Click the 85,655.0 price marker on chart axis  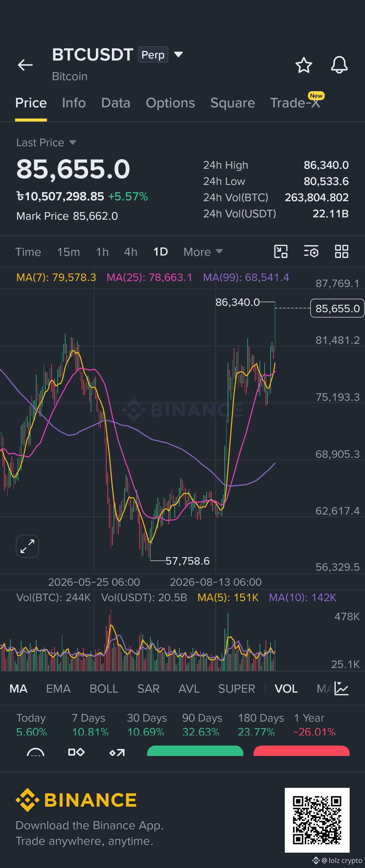pyautogui.click(x=337, y=308)
